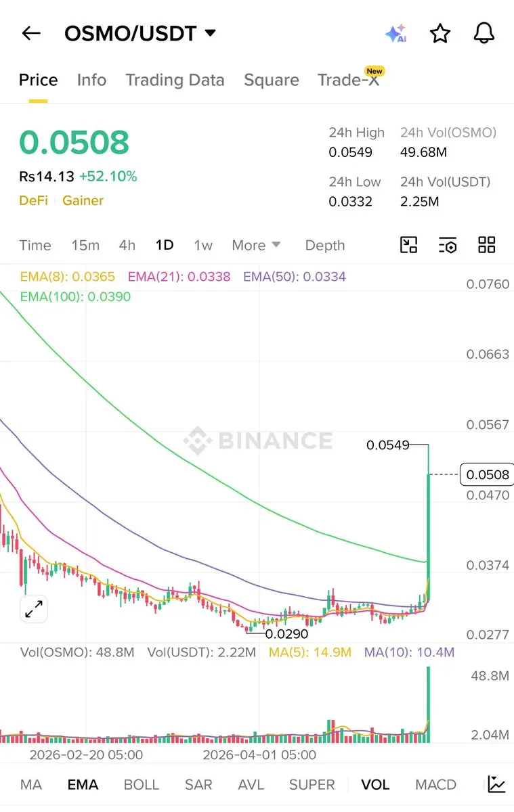
Task: Open the Trading Data tab
Action: coord(175,80)
